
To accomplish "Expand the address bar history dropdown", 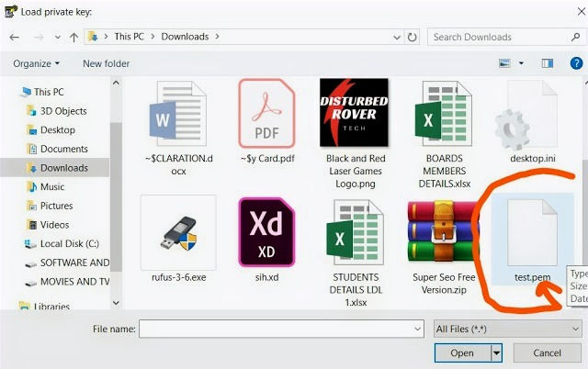I will [397, 37].
